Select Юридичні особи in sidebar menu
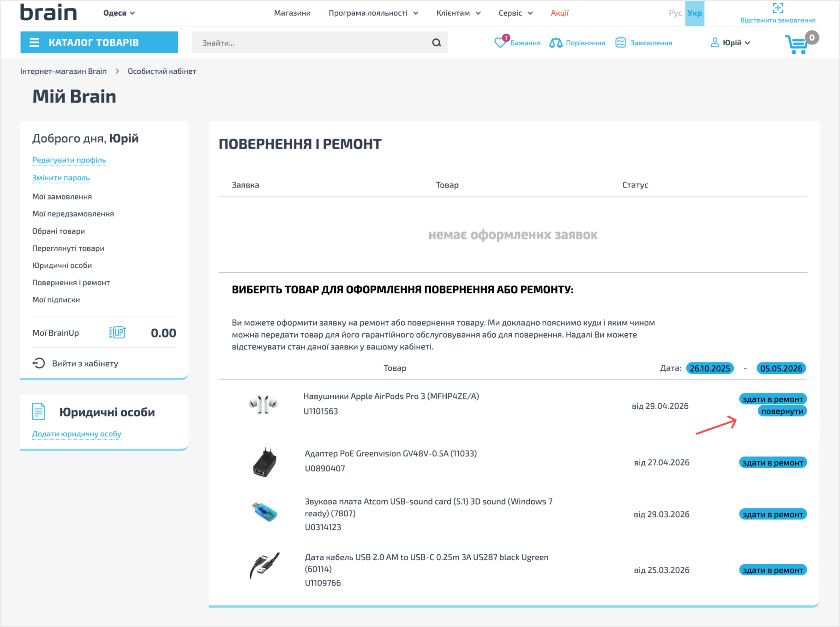This screenshot has width=840, height=627. pos(62,265)
